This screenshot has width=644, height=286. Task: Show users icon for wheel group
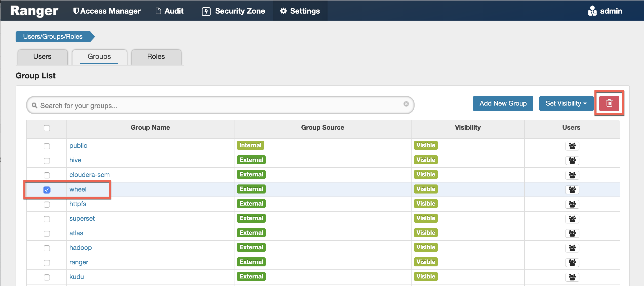pos(572,189)
